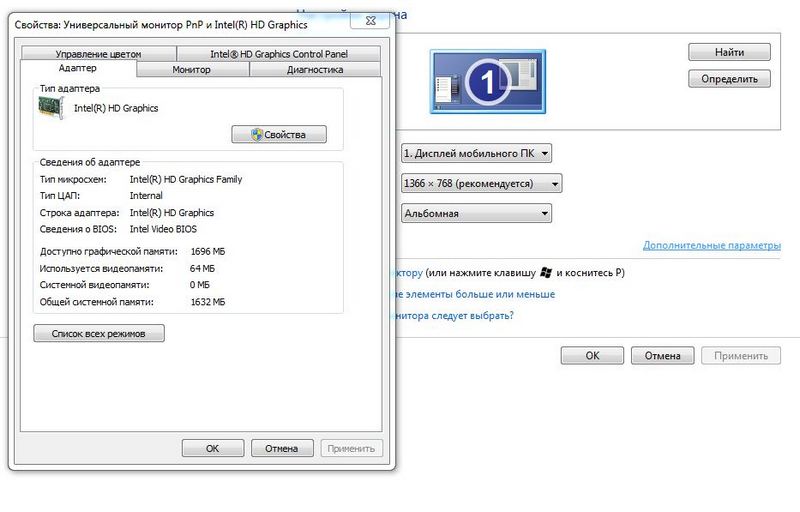
Task: Click OK in the screen resolution window
Action: coord(592,355)
